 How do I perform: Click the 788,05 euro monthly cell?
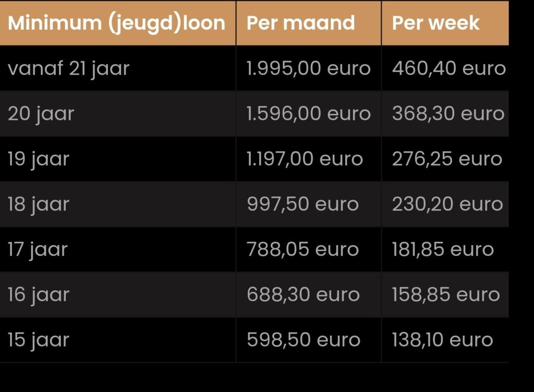pos(302,249)
